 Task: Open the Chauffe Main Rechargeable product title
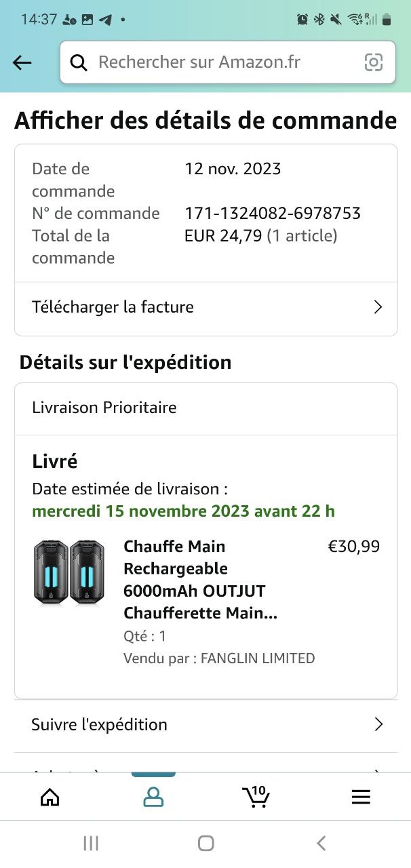click(201, 580)
